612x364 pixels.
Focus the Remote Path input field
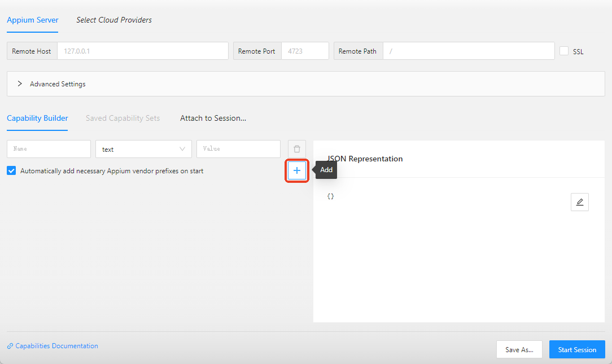tap(469, 51)
